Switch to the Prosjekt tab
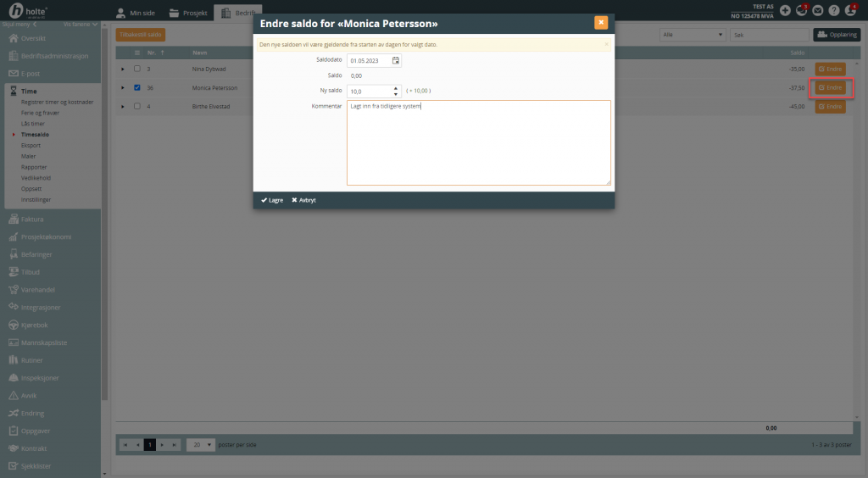Viewport: 868px width, 478px height. (x=186, y=13)
